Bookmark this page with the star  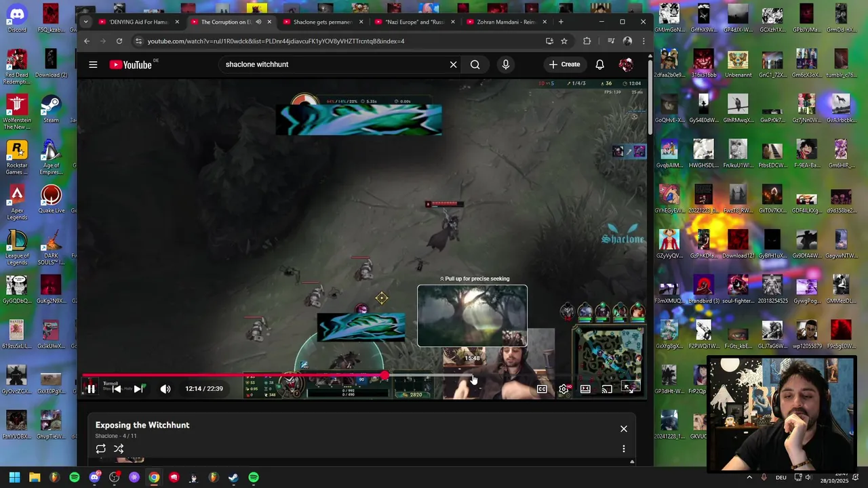coord(564,41)
